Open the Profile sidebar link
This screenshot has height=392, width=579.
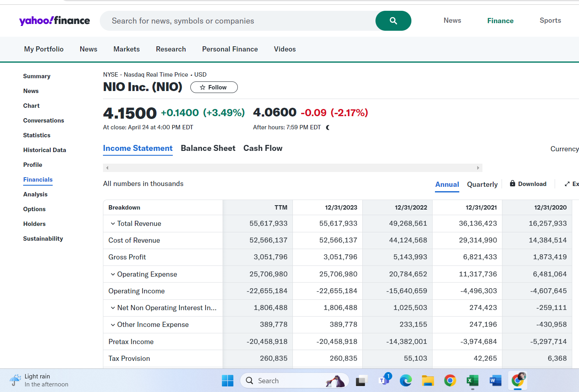(33, 165)
